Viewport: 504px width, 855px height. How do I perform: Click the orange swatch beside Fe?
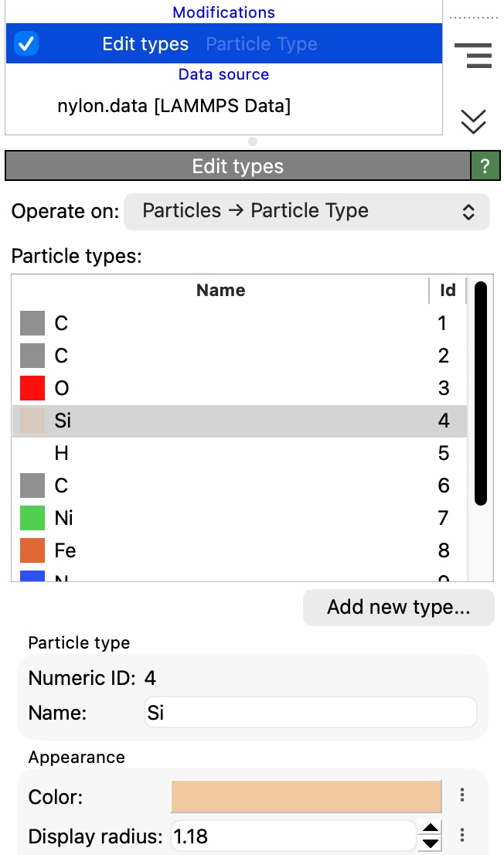[32, 550]
